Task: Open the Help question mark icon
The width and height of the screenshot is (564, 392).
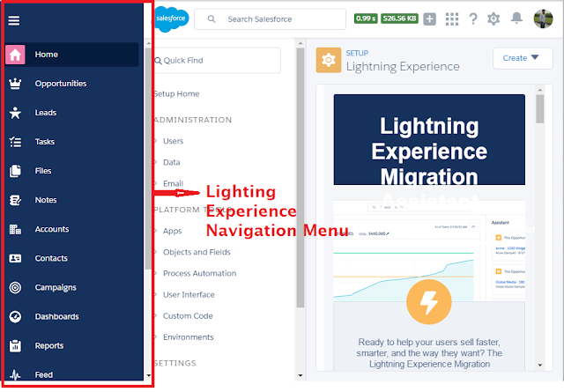Action: [473, 18]
